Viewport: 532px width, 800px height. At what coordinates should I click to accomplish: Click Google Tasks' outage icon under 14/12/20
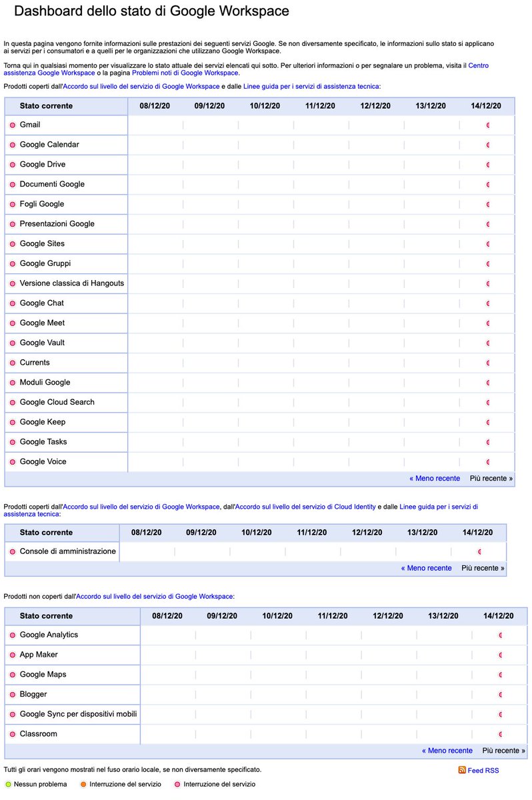click(489, 443)
